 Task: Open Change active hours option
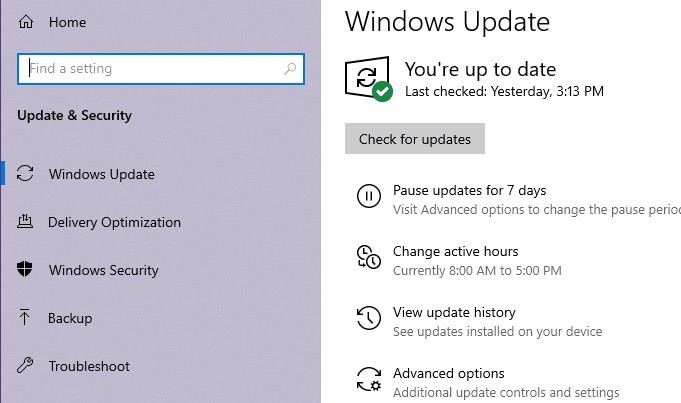pyautogui.click(x=455, y=251)
